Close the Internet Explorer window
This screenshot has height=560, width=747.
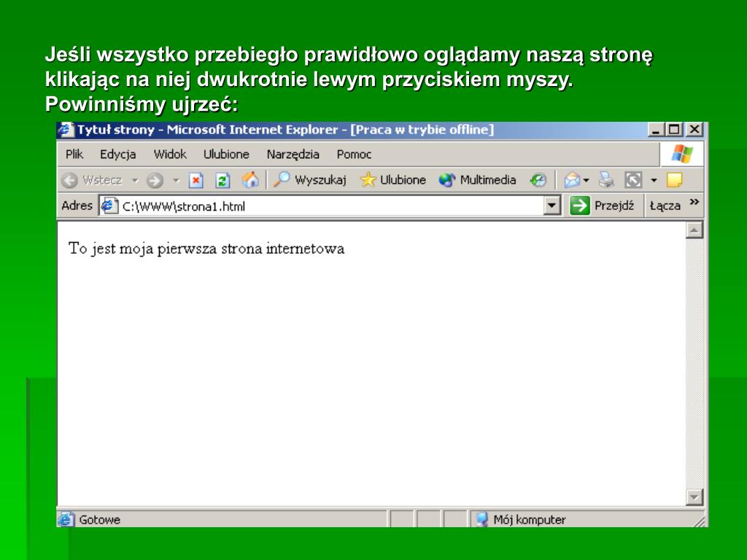(x=694, y=130)
